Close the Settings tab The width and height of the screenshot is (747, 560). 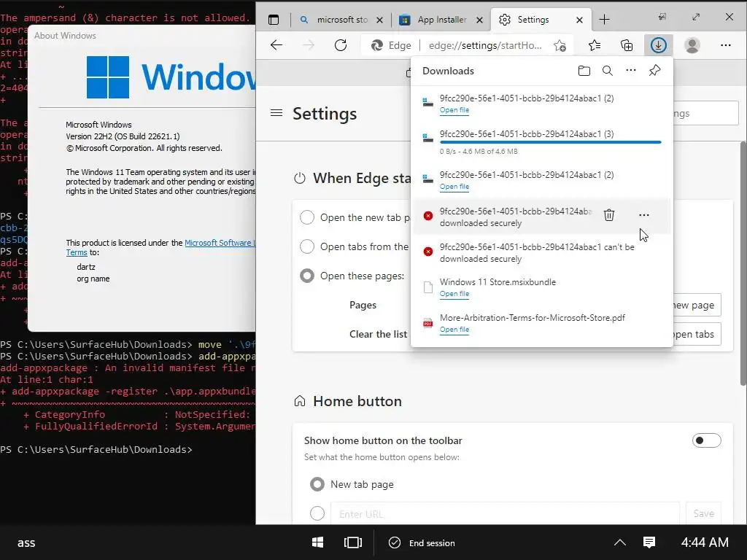(579, 20)
